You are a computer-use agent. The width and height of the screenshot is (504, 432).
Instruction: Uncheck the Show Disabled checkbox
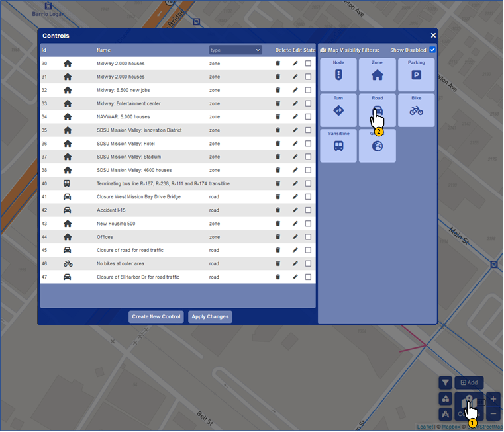[x=432, y=50]
